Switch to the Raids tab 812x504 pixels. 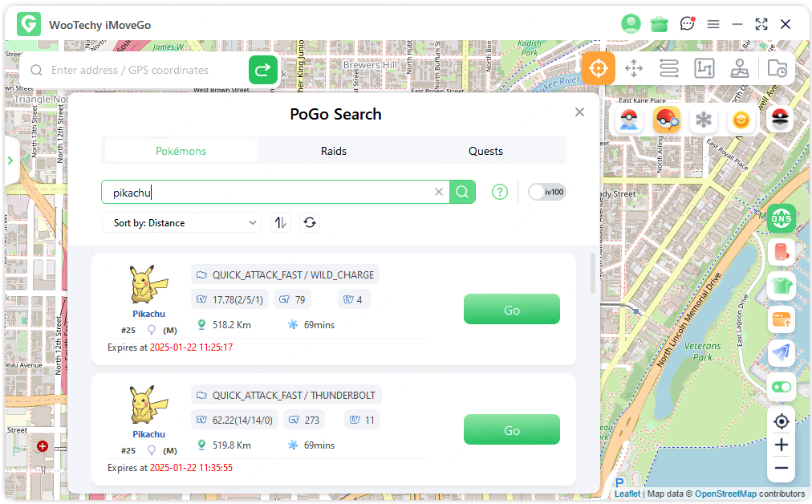(x=334, y=151)
